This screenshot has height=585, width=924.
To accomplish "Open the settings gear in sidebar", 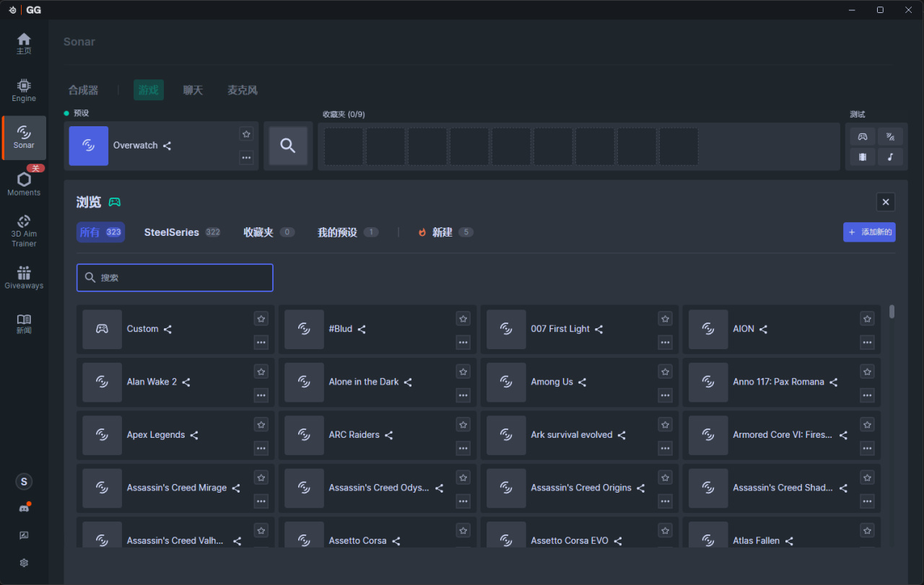I will [24, 563].
